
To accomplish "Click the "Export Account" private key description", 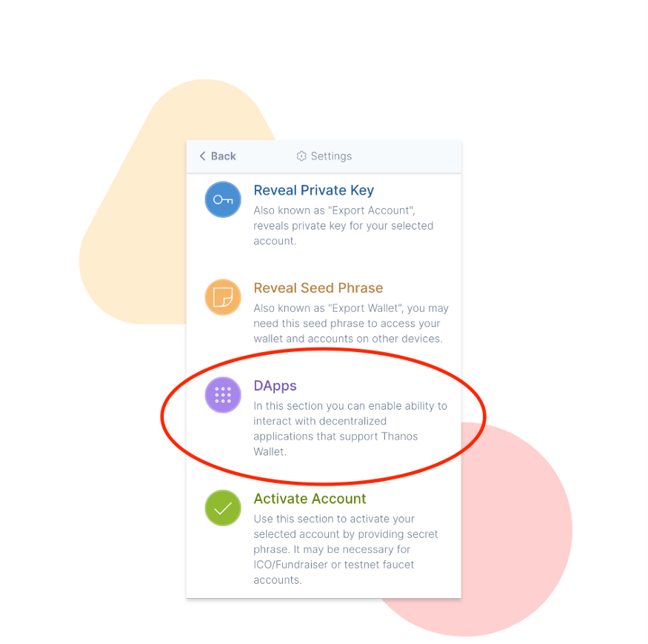I will [x=344, y=226].
